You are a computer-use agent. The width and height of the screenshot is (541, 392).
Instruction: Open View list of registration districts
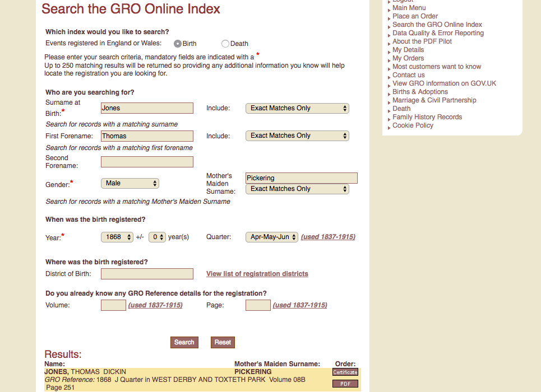click(257, 274)
